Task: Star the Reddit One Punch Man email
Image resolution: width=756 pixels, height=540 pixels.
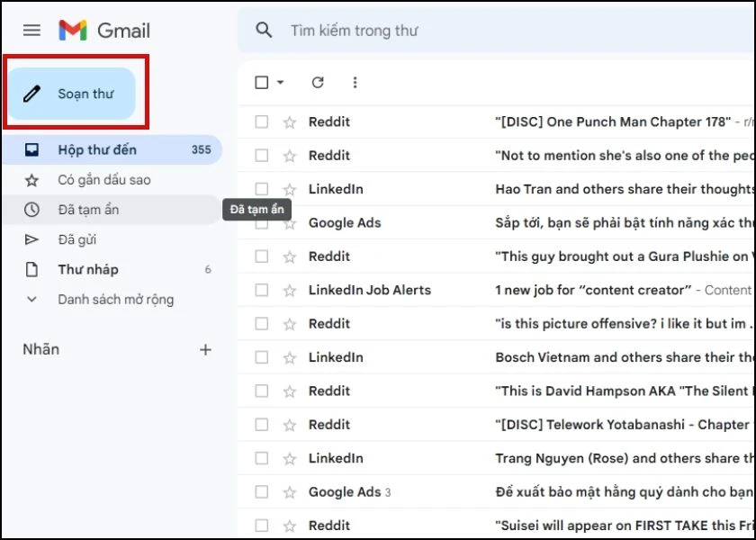Action: coord(289,122)
